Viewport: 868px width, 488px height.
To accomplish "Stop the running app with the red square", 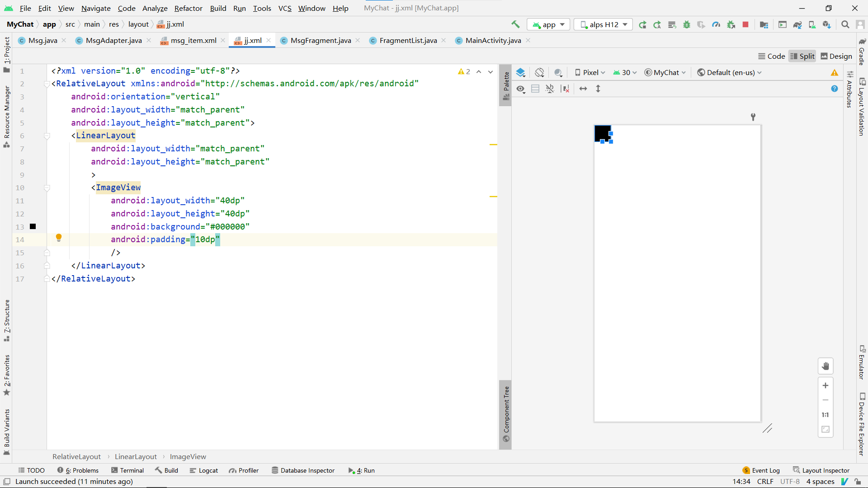I will click(x=745, y=24).
